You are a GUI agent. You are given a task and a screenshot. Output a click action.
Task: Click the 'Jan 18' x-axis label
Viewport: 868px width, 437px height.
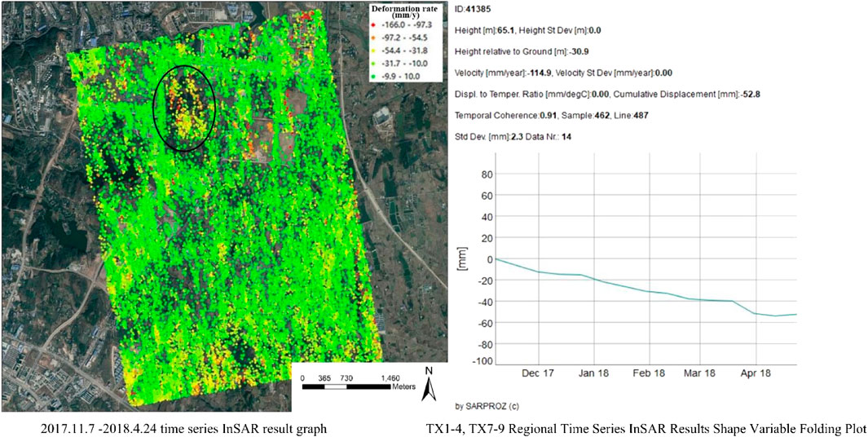pyautogui.click(x=594, y=374)
